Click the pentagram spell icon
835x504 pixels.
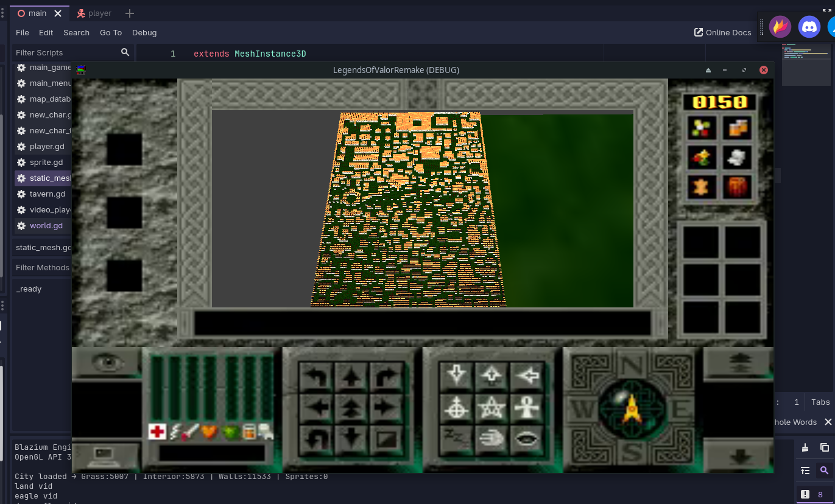[x=491, y=408]
